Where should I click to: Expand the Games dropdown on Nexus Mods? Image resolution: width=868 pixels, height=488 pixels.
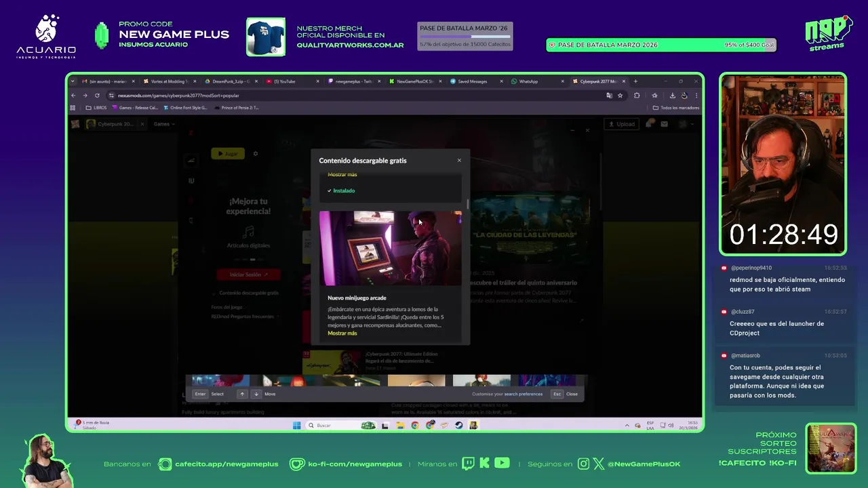[164, 124]
